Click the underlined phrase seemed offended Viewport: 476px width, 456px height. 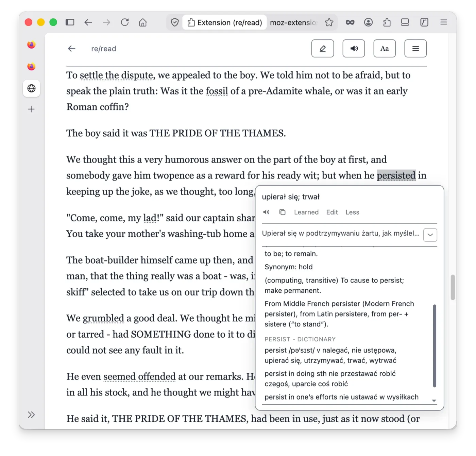[139, 377]
